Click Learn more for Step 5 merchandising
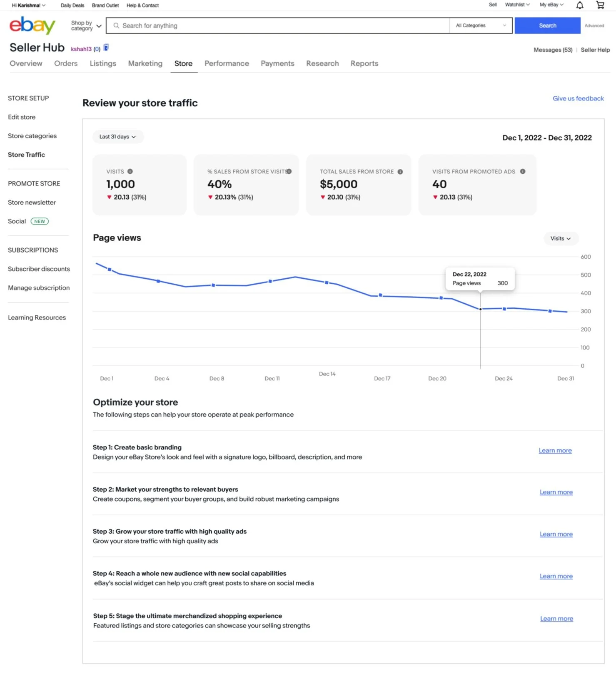This screenshot has height=682, width=616. click(x=556, y=619)
